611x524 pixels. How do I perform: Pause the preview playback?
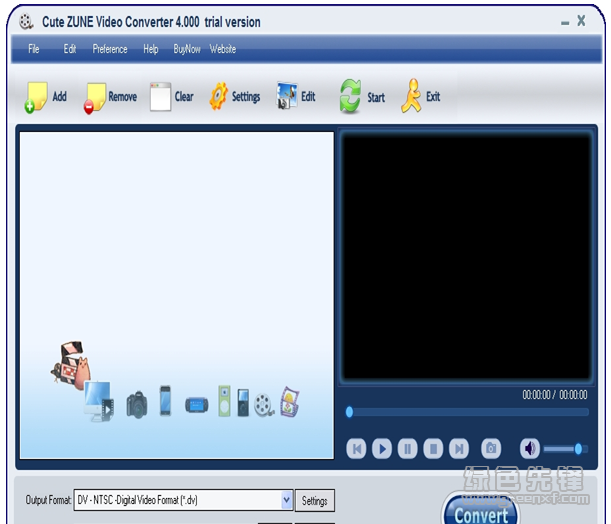pyautogui.click(x=408, y=449)
